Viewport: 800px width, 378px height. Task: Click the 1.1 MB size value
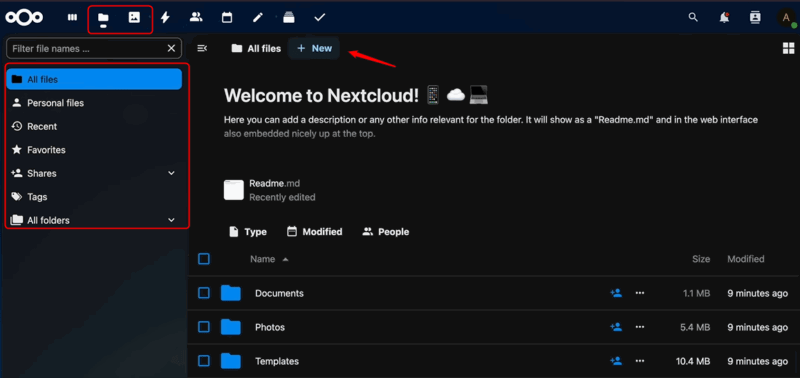coord(696,293)
